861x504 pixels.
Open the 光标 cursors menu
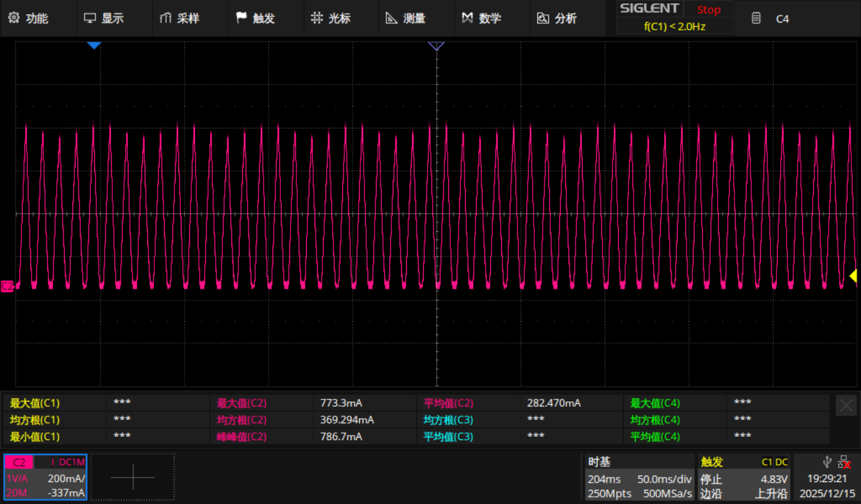[x=331, y=18]
